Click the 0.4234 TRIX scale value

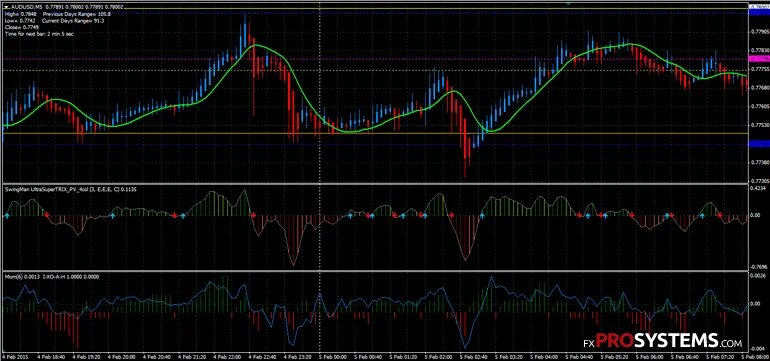[759, 188]
